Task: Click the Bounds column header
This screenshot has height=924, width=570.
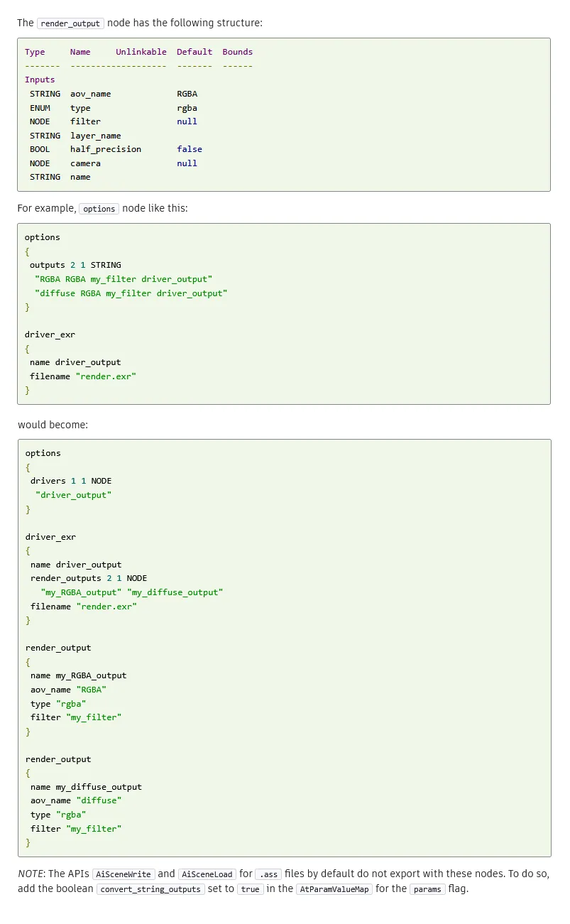Action: [x=237, y=52]
